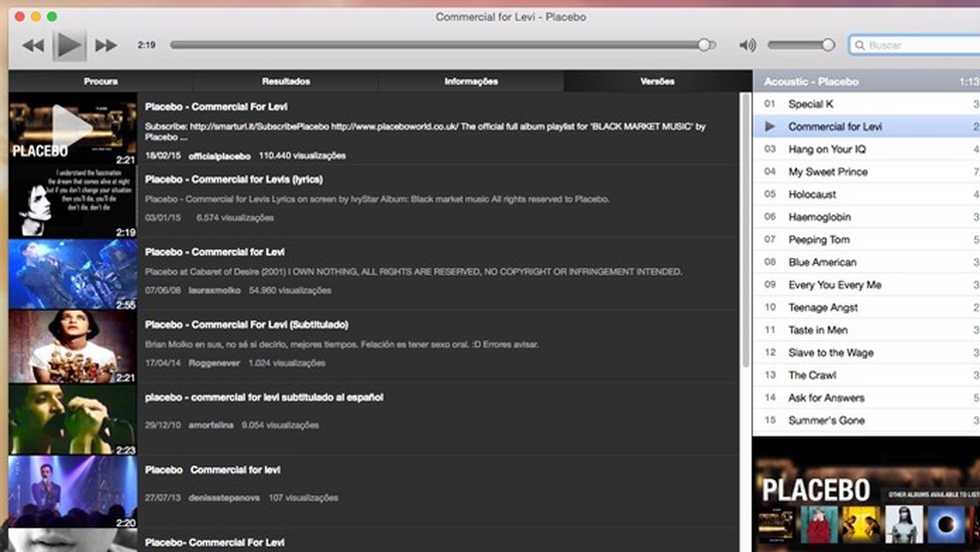Click uploader name Roggenever

pyautogui.click(x=214, y=364)
